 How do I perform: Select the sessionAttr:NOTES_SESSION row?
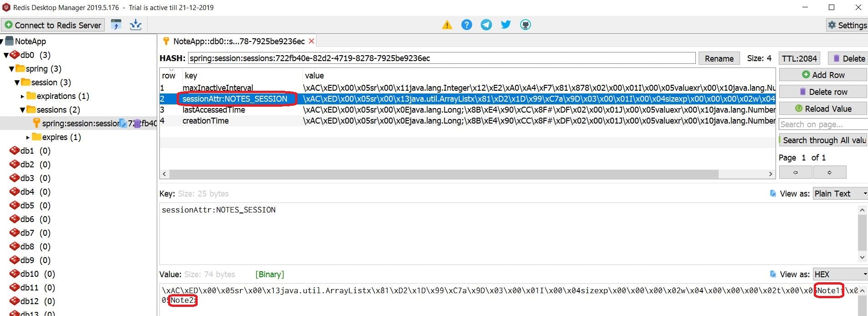(x=467, y=98)
